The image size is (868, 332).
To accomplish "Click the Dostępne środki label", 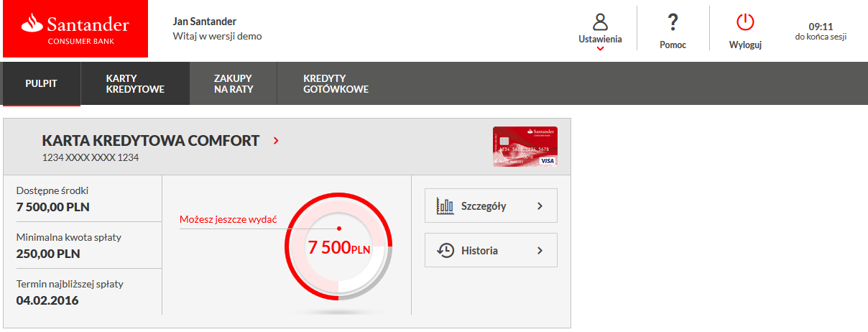I will point(52,191).
